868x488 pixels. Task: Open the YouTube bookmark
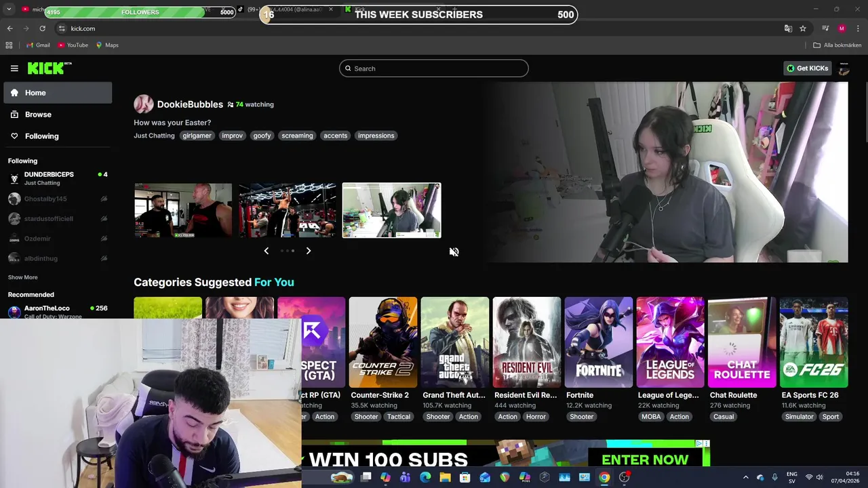[73, 45]
